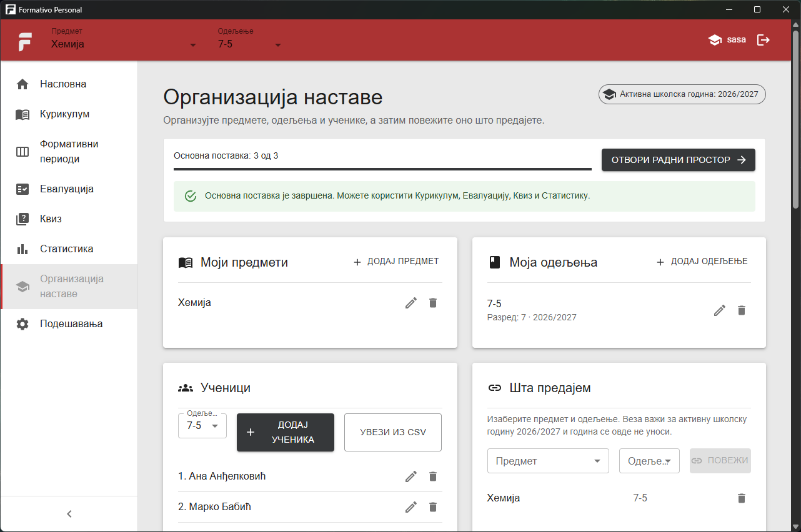Screen dimensions: 801x532
Task: Click the graduation cap icon beside username sasa
Action: click(714, 40)
